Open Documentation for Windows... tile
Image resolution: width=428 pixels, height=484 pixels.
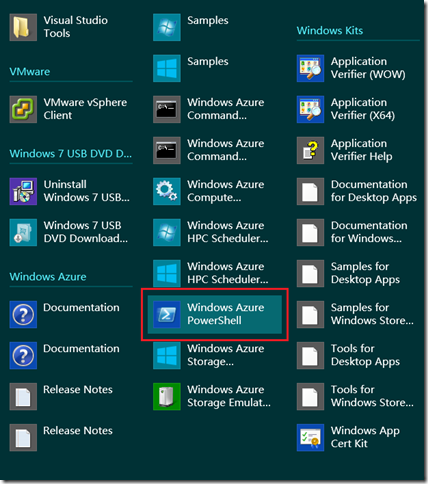[x=352, y=232]
